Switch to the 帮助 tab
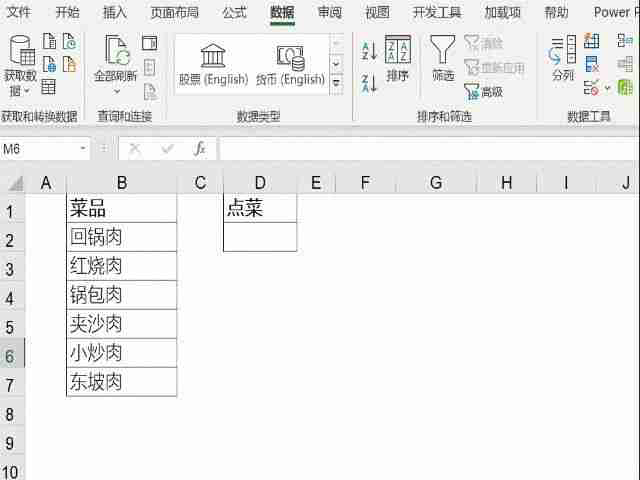 pos(556,12)
